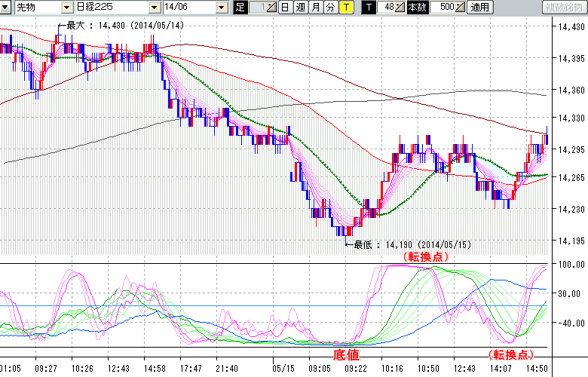The width and height of the screenshot is (588, 377).
Task: Open the 14/06 contract month dropdown
Action: [221, 8]
